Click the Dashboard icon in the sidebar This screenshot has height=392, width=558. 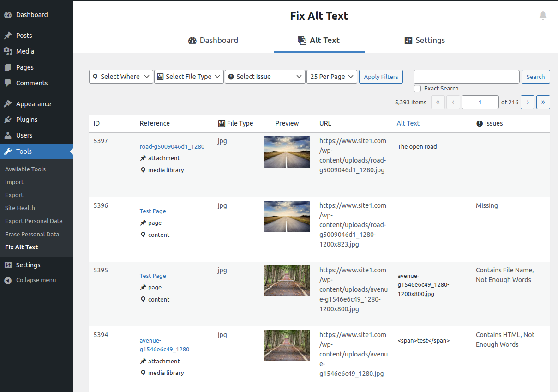[x=8, y=15]
